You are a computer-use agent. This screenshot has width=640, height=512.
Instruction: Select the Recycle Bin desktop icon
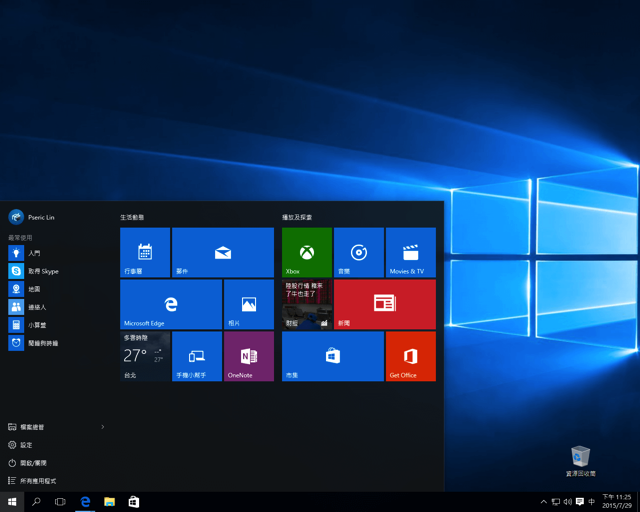click(x=580, y=461)
